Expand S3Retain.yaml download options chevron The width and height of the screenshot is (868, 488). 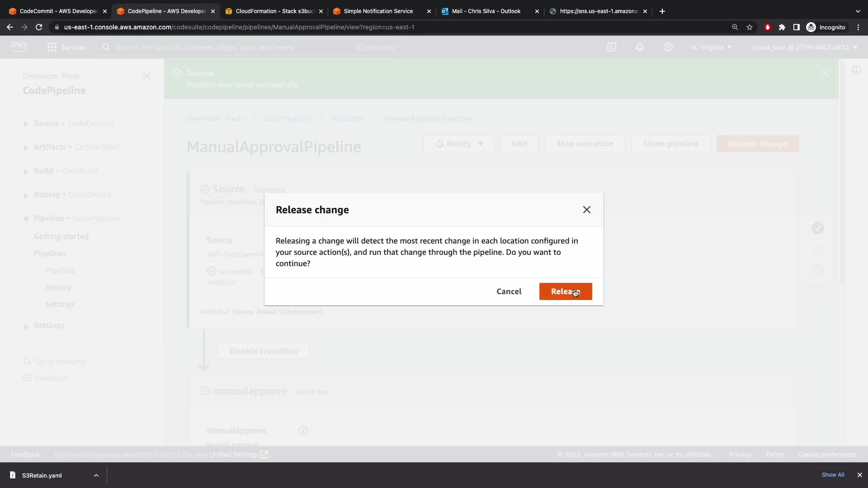pos(96,475)
